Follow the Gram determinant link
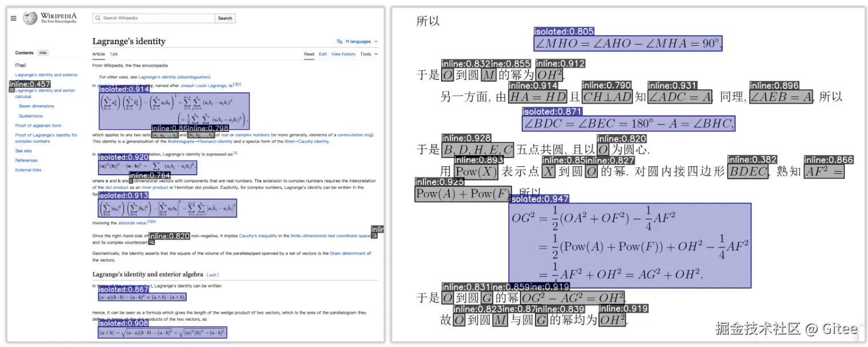Screen dimensions: 868x347 point(347,253)
